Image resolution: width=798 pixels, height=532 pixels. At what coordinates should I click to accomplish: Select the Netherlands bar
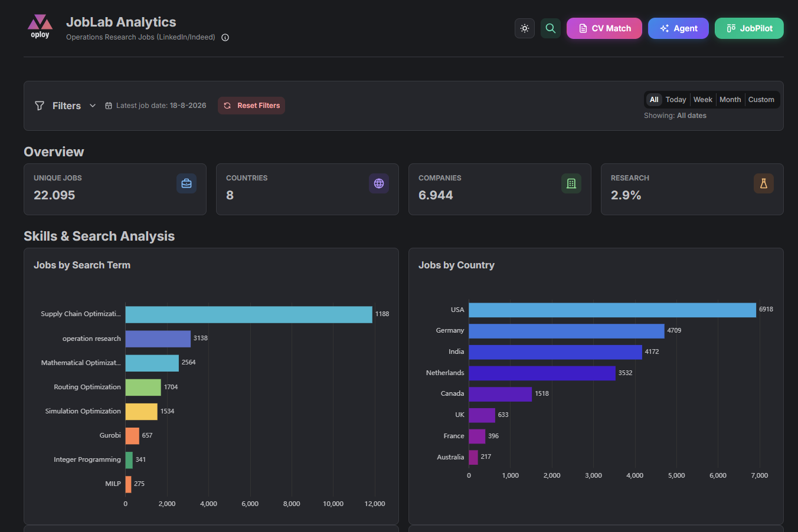pos(542,373)
